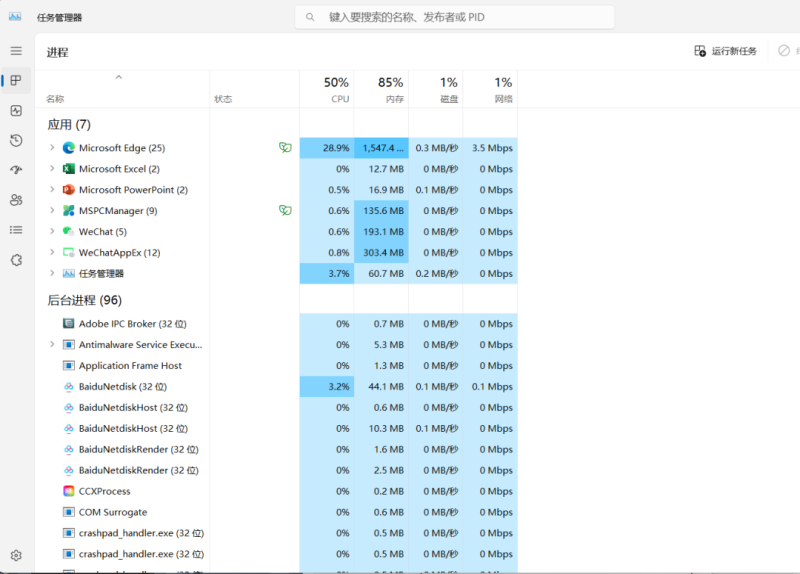Open the hamburger navigation menu
Viewport: 800px width, 574px height.
tap(16, 51)
